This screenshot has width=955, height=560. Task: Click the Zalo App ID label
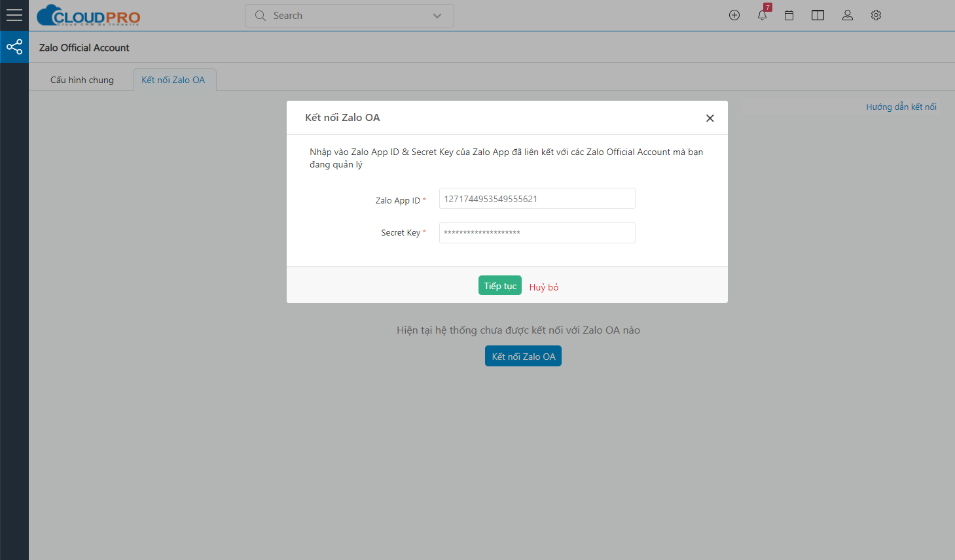pyautogui.click(x=398, y=201)
